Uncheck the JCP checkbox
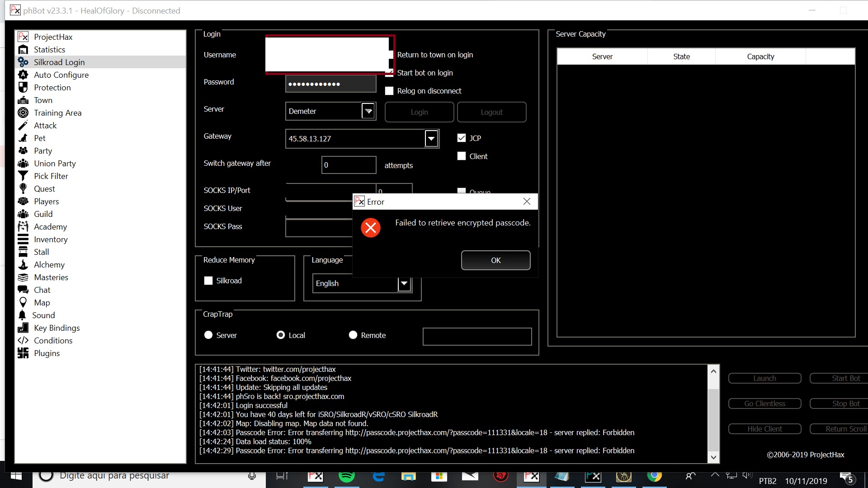Viewport: 868px width, 488px height. click(x=462, y=138)
